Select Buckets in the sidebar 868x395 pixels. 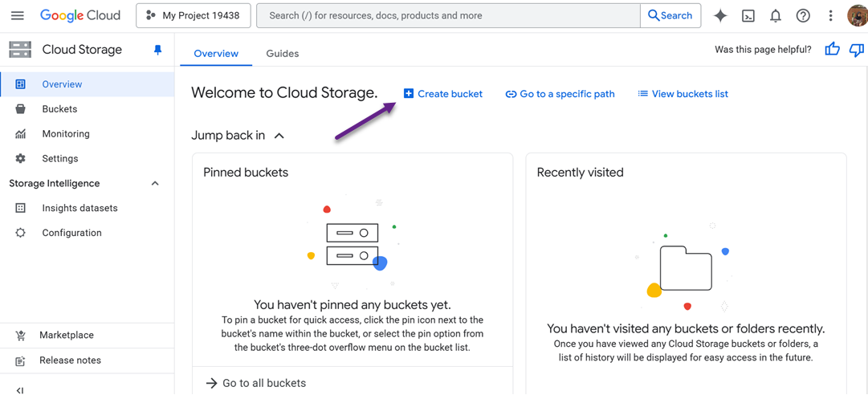[x=59, y=109]
